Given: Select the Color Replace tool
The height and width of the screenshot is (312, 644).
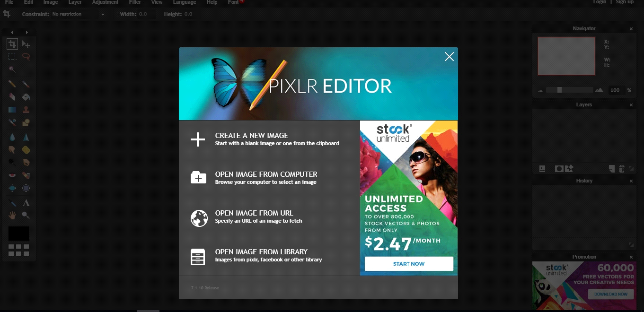Looking at the screenshot, I should click(x=12, y=122).
